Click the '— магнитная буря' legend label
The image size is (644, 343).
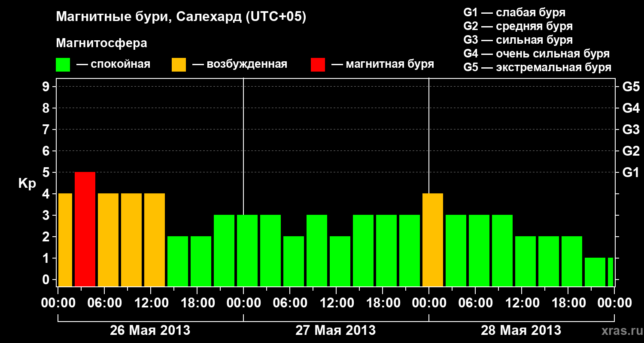[x=383, y=65]
